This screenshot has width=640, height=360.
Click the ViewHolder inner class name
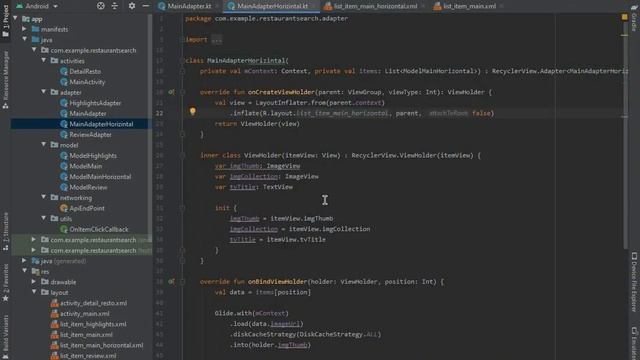(262, 156)
